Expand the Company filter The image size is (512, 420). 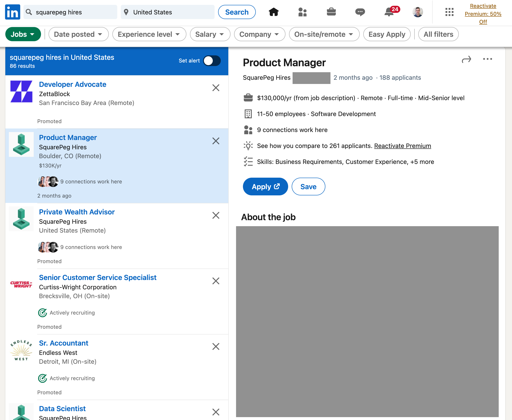point(260,34)
